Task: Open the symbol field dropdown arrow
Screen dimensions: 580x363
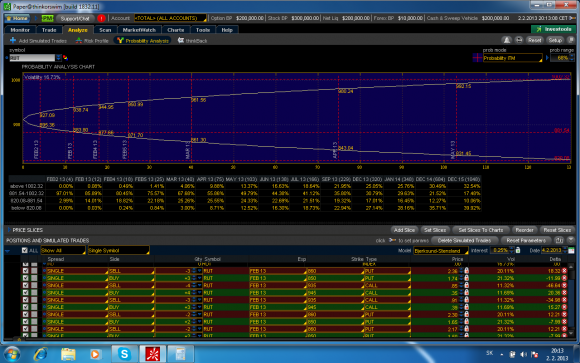Action: click(58, 58)
